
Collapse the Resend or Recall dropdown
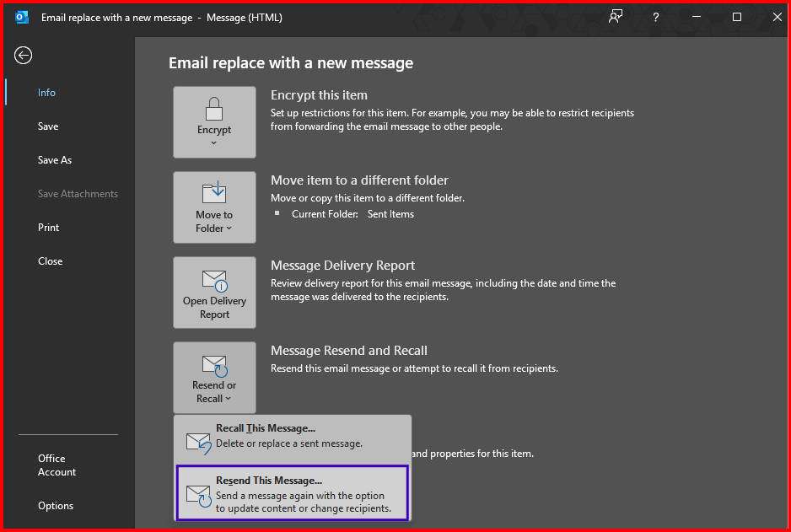(x=214, y=378)
